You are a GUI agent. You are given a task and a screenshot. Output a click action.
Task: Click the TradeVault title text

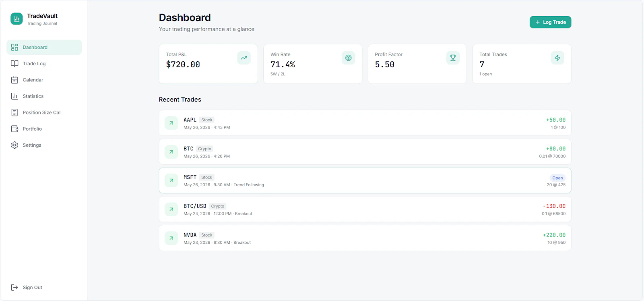pos(42,16)
